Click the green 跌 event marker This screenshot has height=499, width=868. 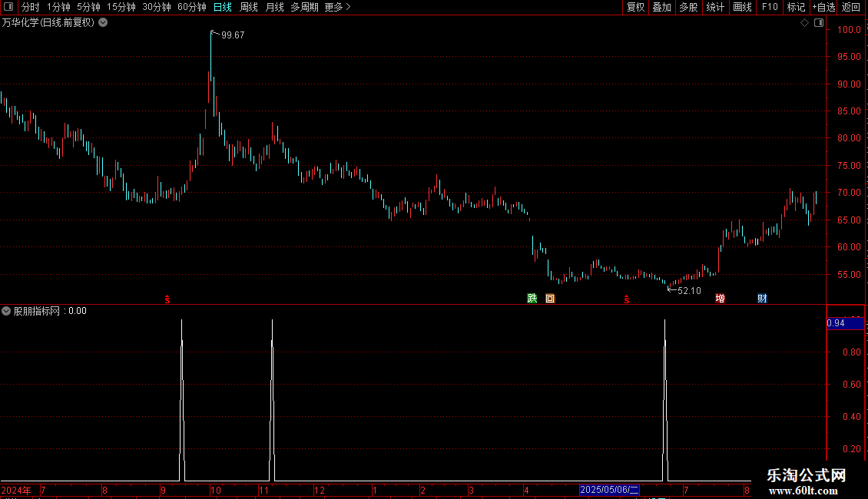click(x=532, y=298)
